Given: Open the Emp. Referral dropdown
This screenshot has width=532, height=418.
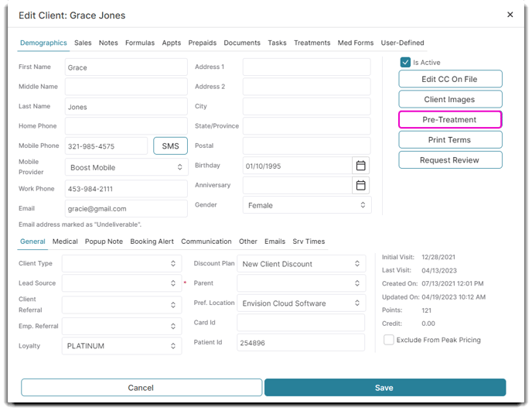Looking at the screenshot, I should click(122, 327).
